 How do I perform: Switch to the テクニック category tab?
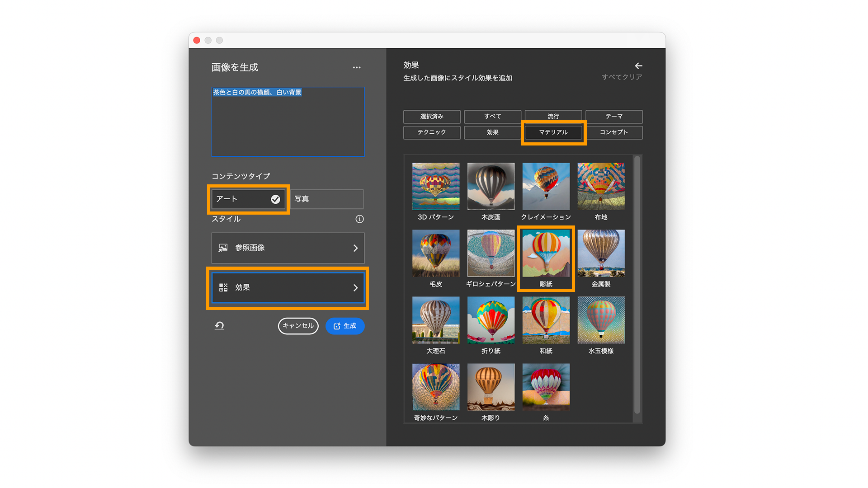coord(431,132)
